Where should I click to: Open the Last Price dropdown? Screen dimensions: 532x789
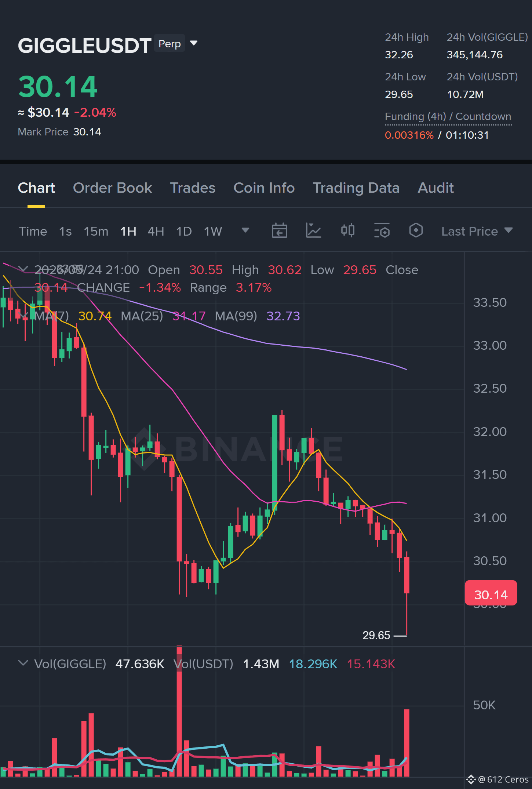click(x=477, y=231)
